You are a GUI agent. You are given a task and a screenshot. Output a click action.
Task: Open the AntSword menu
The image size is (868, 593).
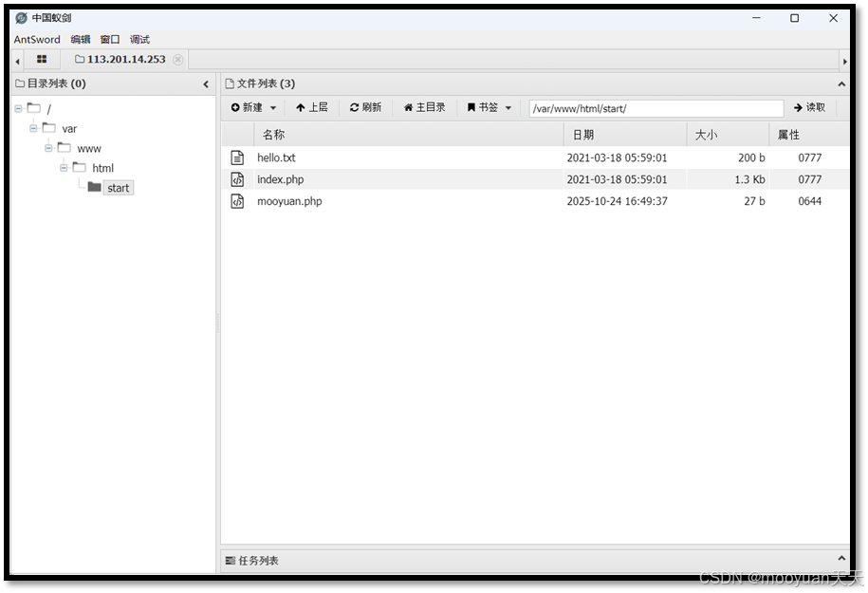click(x=37, y=39)
